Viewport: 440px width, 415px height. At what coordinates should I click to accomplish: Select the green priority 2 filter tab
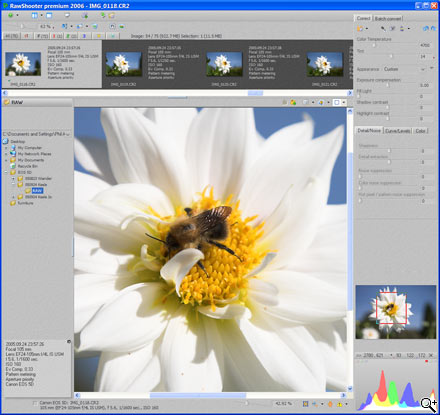(x=71, y=36)
